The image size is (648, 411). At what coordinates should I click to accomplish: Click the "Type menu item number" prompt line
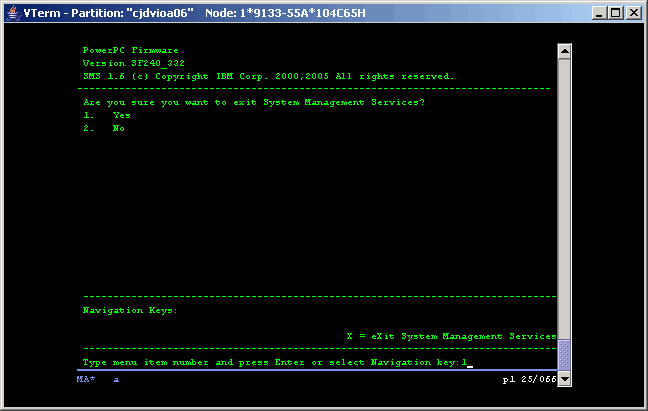click(270, 362)
